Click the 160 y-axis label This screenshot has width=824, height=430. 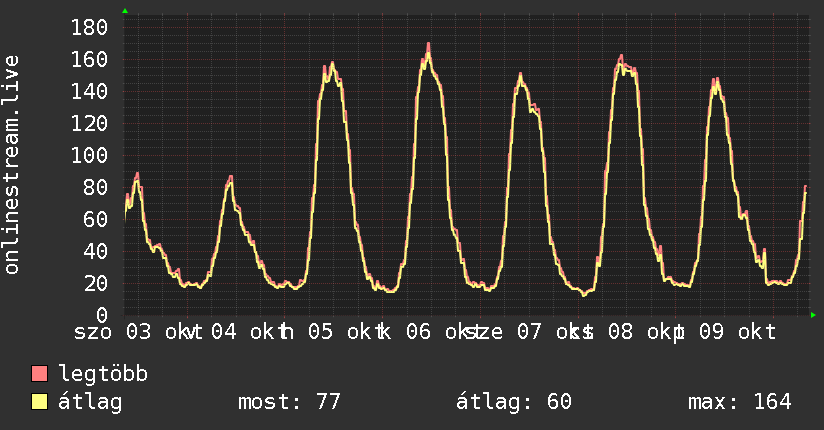[x=89, y=59]
